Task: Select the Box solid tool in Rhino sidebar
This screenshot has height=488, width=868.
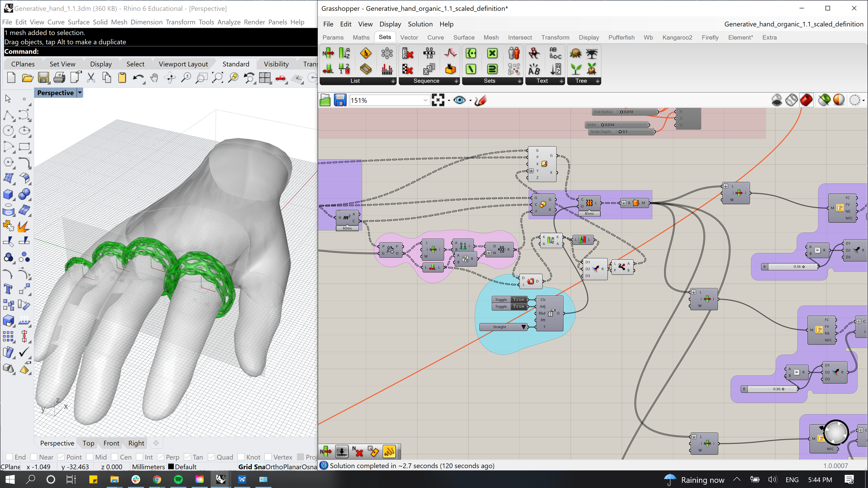Action: click(8, 194)
